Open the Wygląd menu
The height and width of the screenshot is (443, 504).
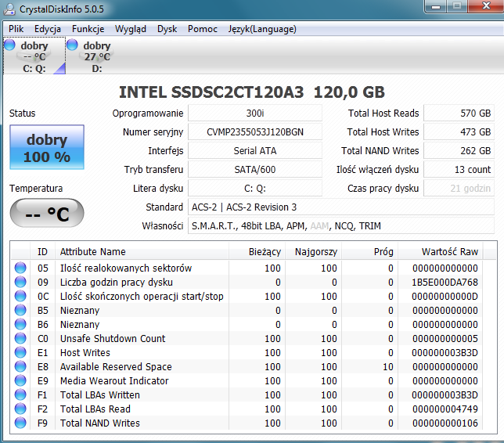[131, 29]
